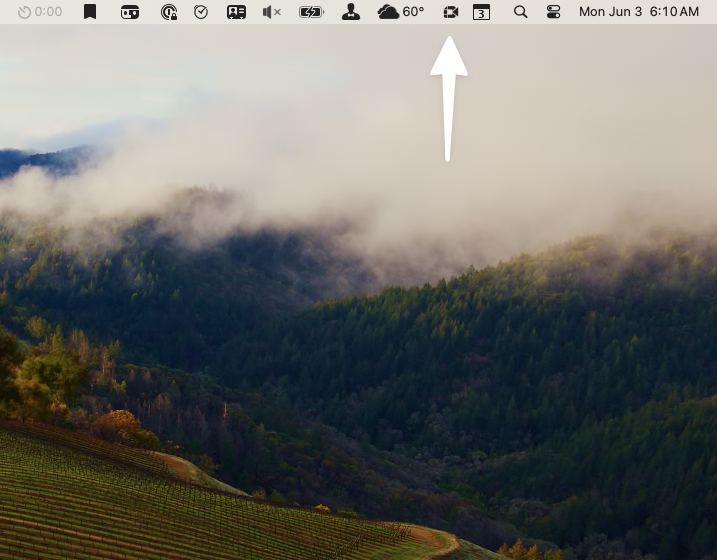This screenshot has height=560, width=717.
Task: Click the video camera menu bar icon
Action: click(450, 12)
